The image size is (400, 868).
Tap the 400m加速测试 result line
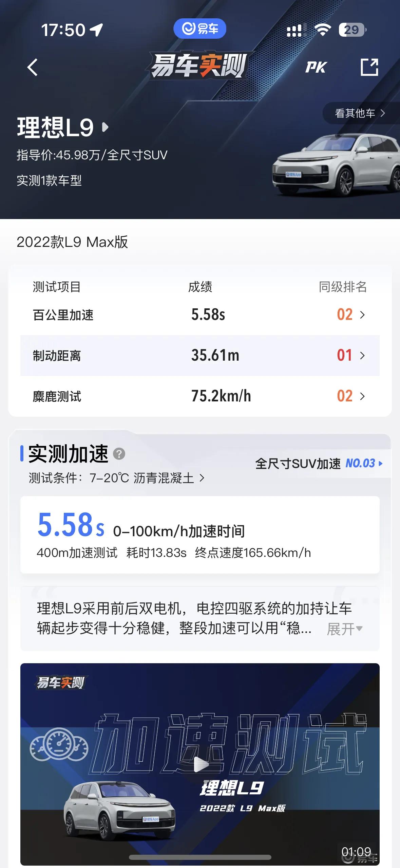[174, 553]
